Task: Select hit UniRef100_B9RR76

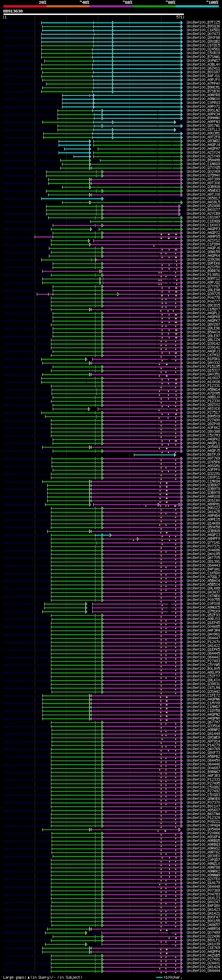Action: [203, 271]
